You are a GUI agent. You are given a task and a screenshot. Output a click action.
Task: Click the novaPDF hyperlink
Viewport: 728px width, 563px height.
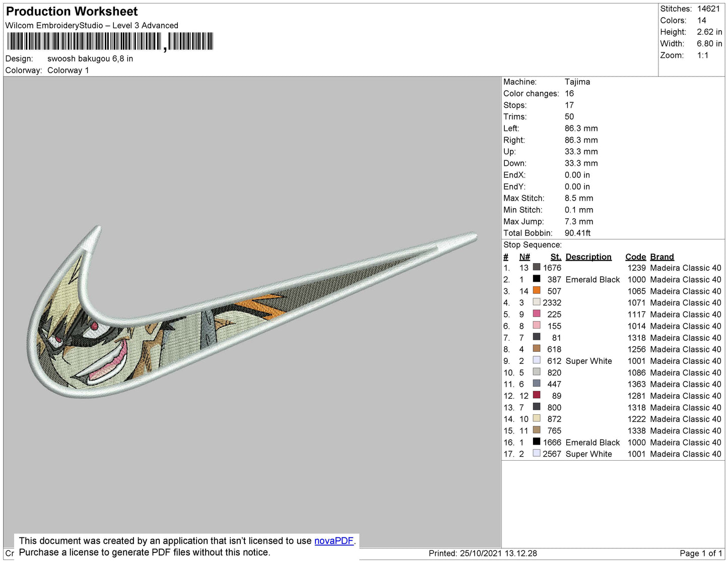click(x=334, y=541)
